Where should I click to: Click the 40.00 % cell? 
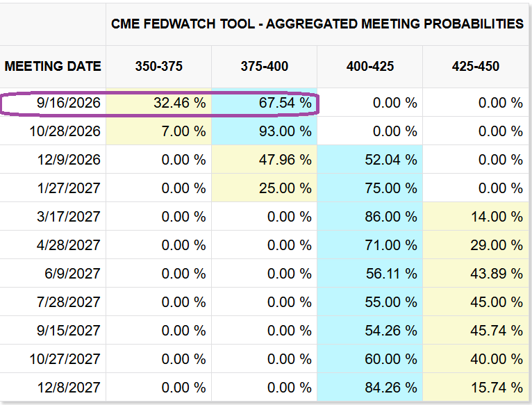click(476, 359)
